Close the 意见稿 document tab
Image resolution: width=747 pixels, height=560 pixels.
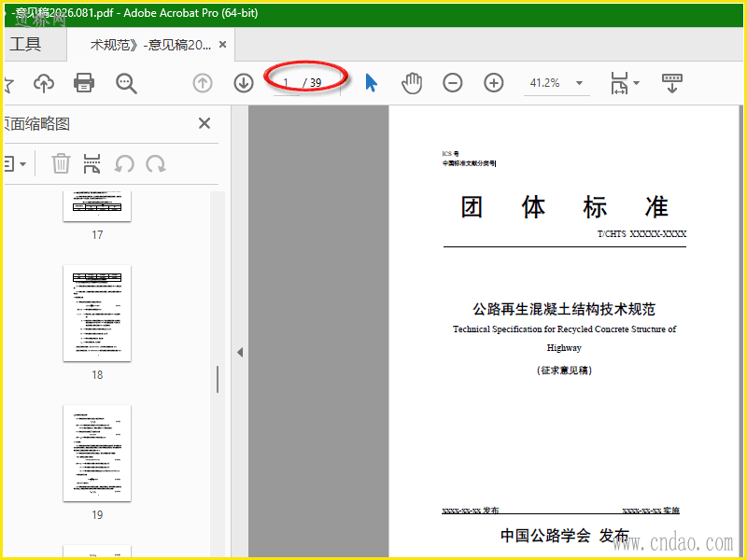pos(222,44)
